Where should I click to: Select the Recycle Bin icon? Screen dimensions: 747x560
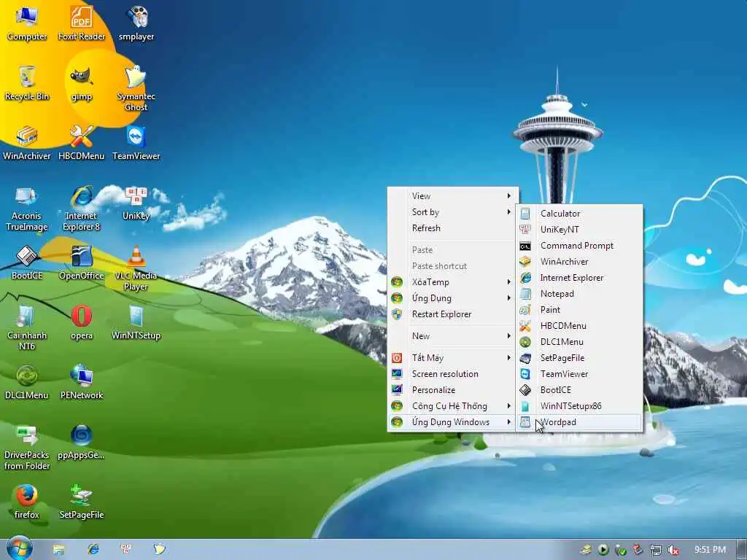tap(27, 83)
